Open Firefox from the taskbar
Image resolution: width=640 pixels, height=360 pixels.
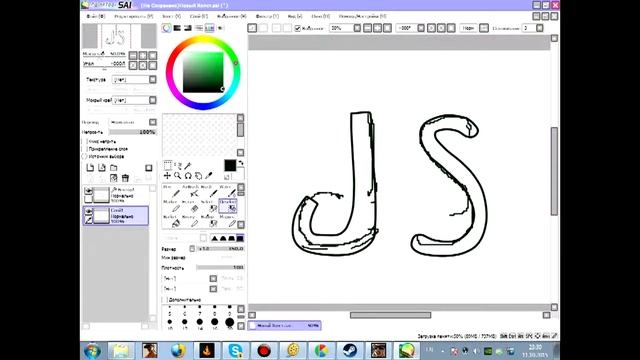(178, 351)
